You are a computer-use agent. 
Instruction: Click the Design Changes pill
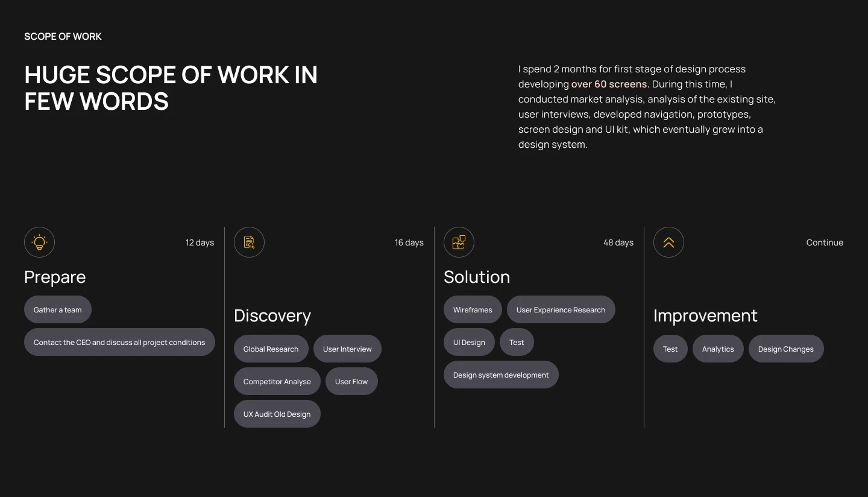tap(786, 349)
